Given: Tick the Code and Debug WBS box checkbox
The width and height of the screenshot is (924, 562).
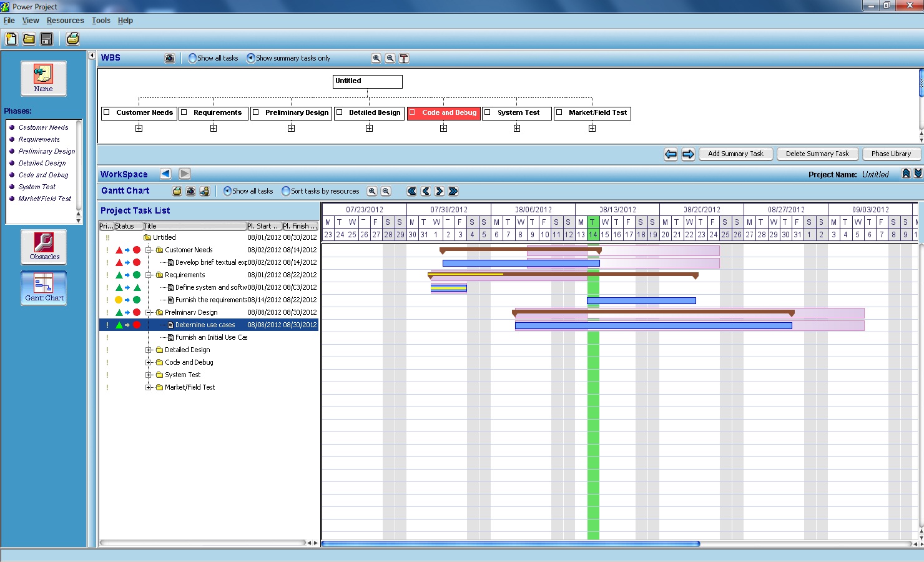Looking at the screenshot, I should [413, 112].
